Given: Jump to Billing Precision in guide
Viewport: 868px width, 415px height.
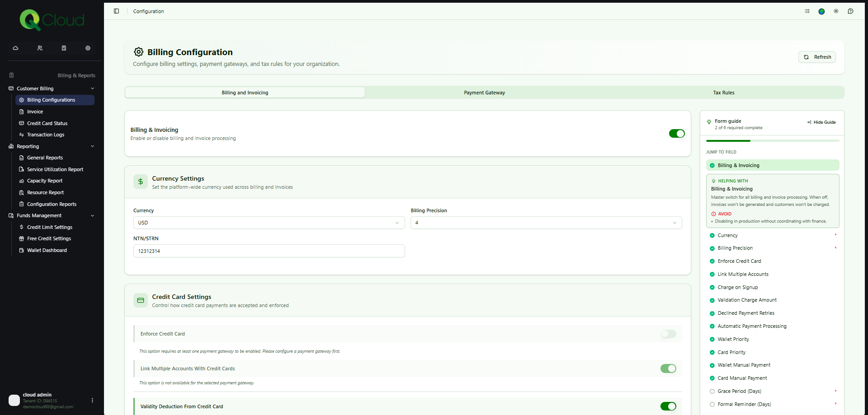Looking at the screenshot, I should pyautogui.click(x=773, y=248).
